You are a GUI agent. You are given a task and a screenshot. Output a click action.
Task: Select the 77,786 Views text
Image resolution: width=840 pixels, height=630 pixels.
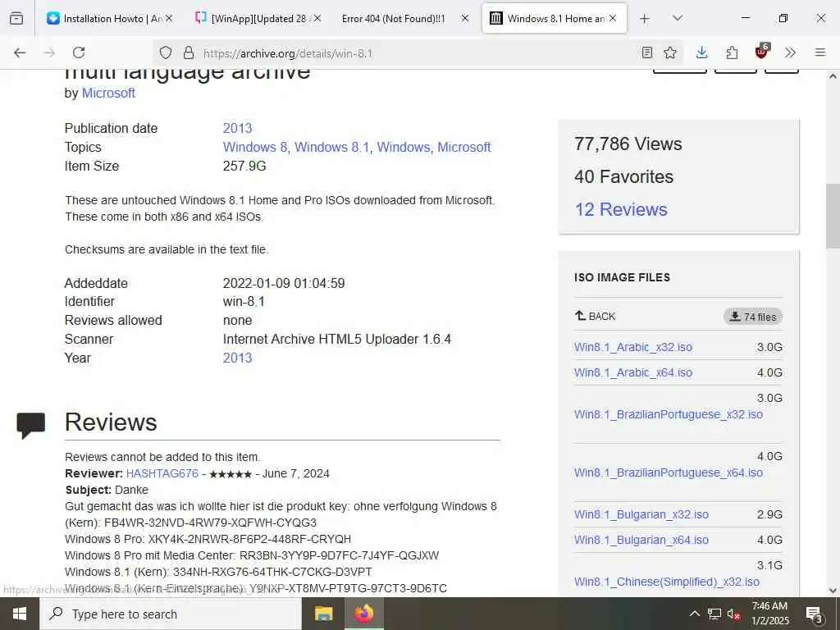(x=628, y=144)
